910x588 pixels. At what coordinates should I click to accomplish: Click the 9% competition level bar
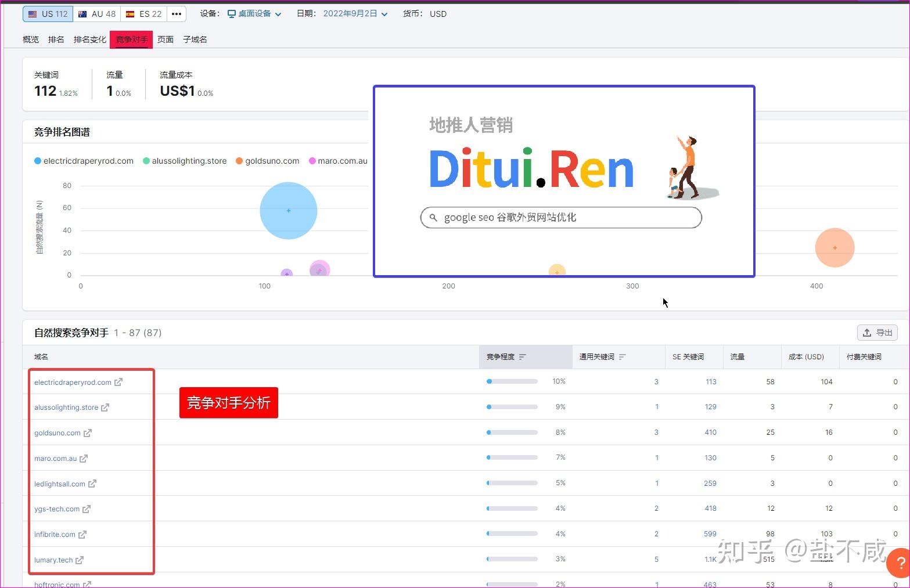tap(512, 407)
